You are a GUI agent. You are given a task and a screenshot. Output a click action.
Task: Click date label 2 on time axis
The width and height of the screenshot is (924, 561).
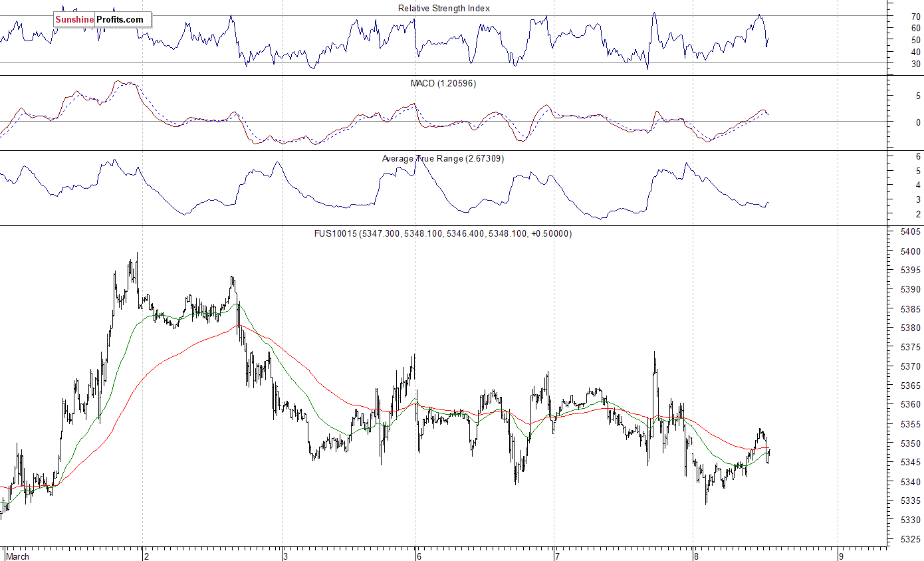[147, 556]
